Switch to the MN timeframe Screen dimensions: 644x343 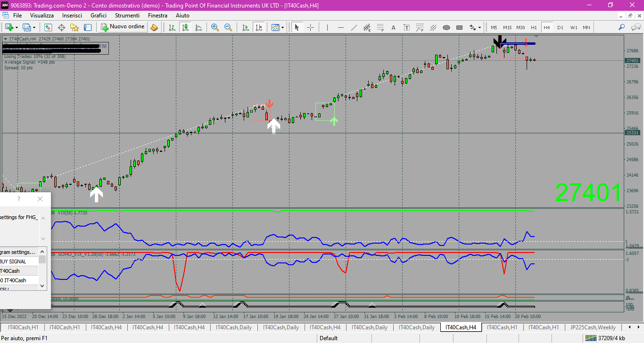click(x=586, y=27)
